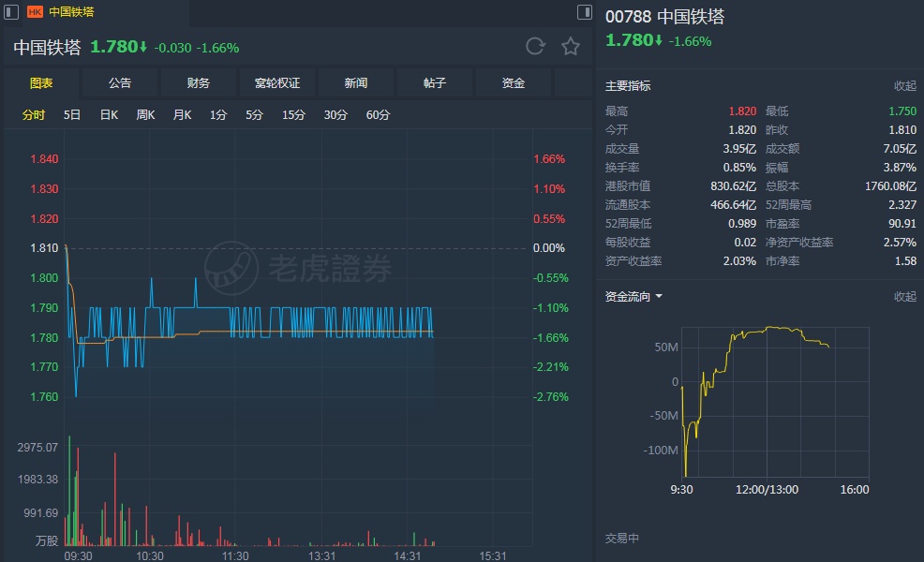This screenshot has width=924, height=562.
Task: Switch to the 财务 tab
Action: pyautogui.click(x=199, y=83)
